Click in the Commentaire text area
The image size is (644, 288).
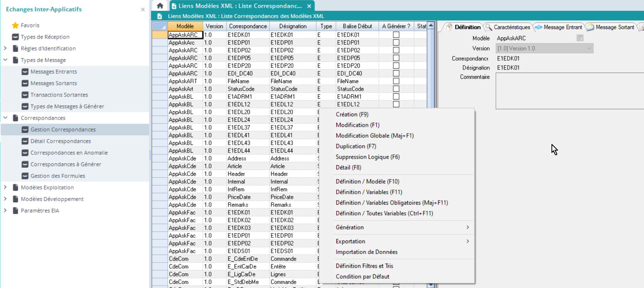pyautogui.click(x=569, y=91)
